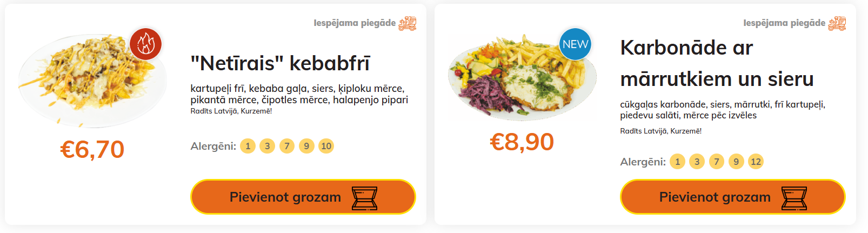Click the €6,70 price

coord(92,150)
